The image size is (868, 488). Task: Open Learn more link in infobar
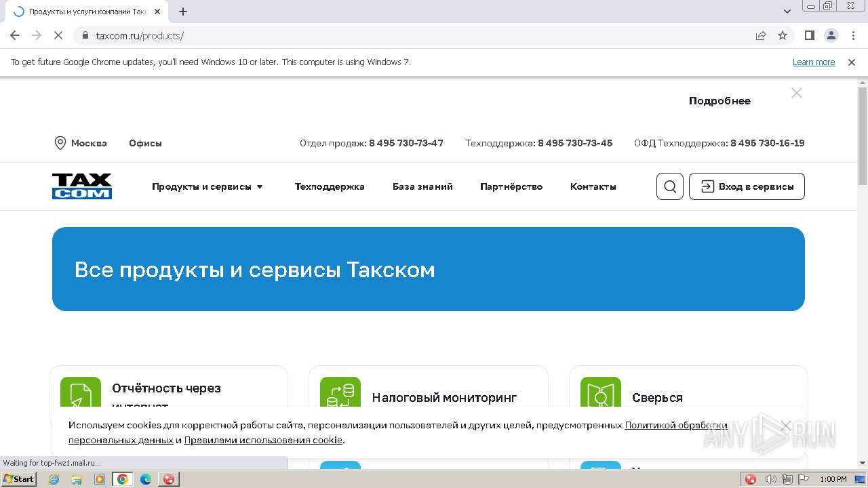pos(814,62)
